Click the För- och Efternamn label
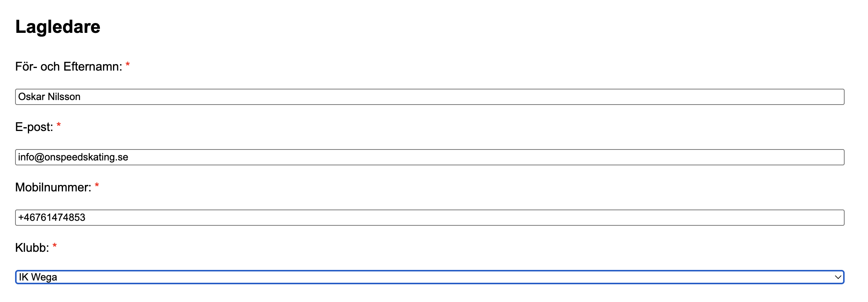Image resolution: width=868 pixels, height=302 pixels. (68, 67)
